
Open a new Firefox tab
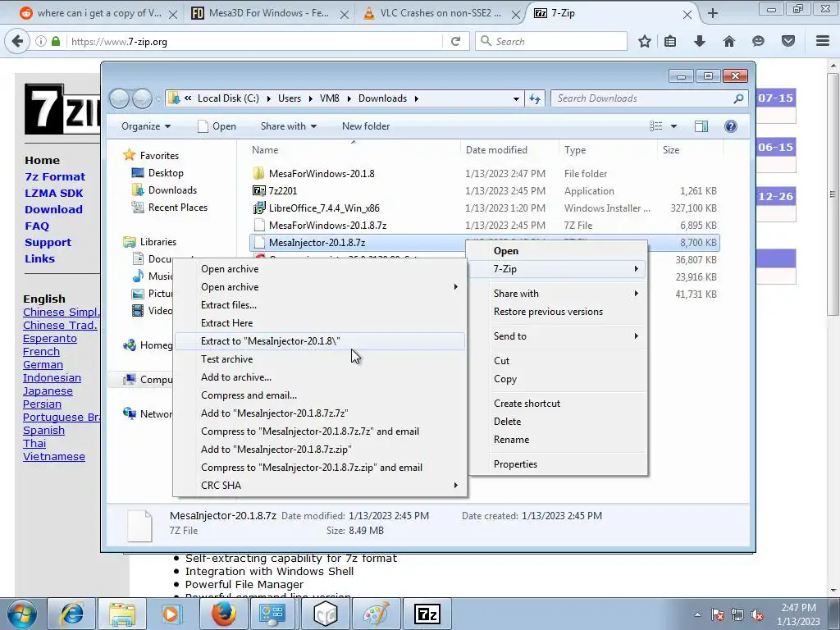(713, 13)
